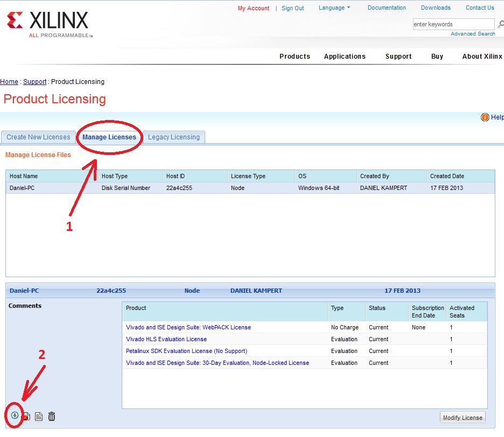Open the 30-Day Evaluation Node-Locked License link
The width and height of the screenshot is (504, 437).
pyautogui.click(x=218, y=363)
